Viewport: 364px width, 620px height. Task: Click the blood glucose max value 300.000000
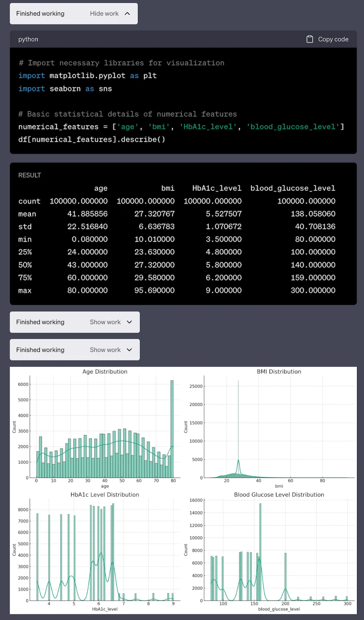(313, 290)
